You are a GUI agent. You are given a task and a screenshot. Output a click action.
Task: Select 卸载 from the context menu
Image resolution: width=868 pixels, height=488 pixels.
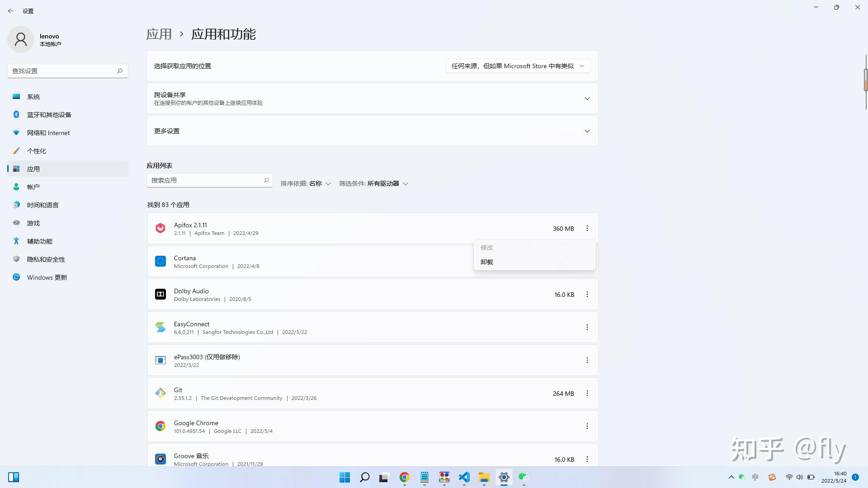534,262
